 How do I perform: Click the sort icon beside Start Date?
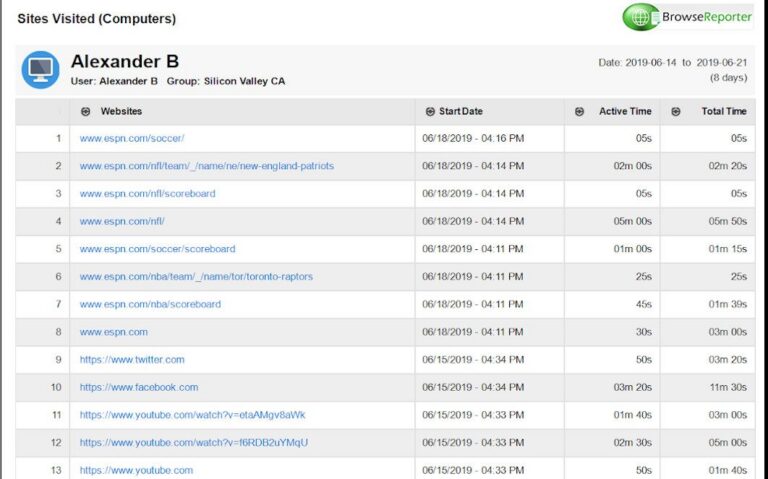coord(430,112)
